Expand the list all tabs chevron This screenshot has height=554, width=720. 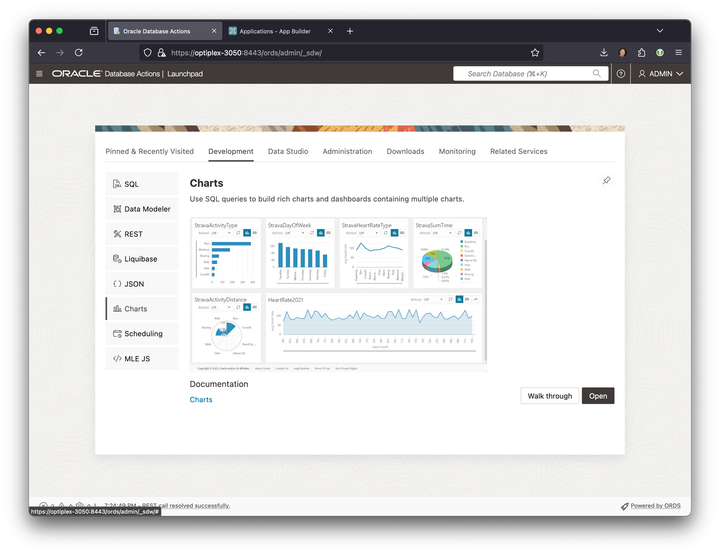click(660, 31)
